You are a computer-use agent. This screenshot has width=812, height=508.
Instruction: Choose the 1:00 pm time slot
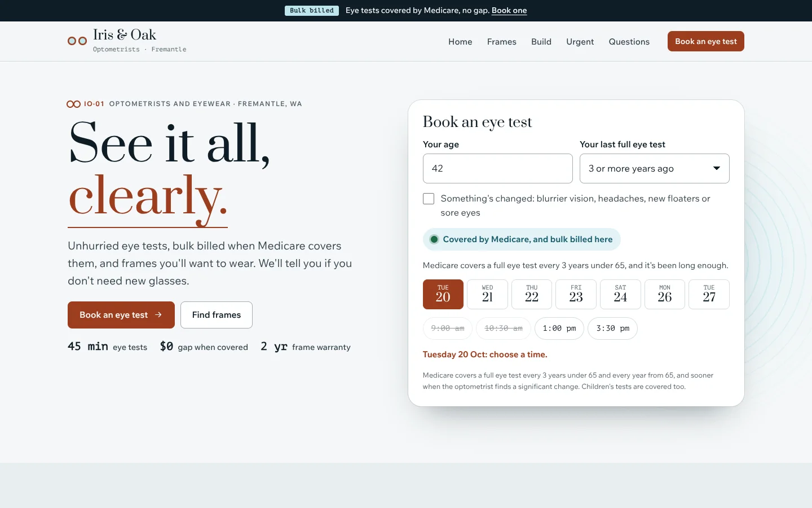[x=559, y=329]
